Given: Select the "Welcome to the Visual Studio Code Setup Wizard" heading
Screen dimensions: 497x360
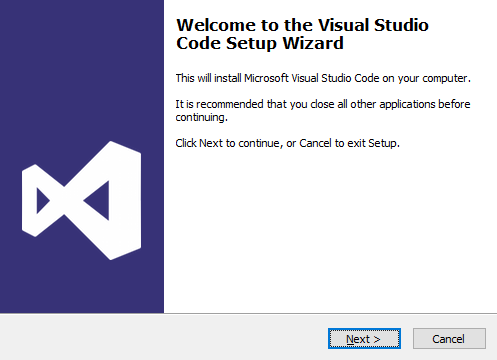Looking at the screenshot, I should click(302, 34).
